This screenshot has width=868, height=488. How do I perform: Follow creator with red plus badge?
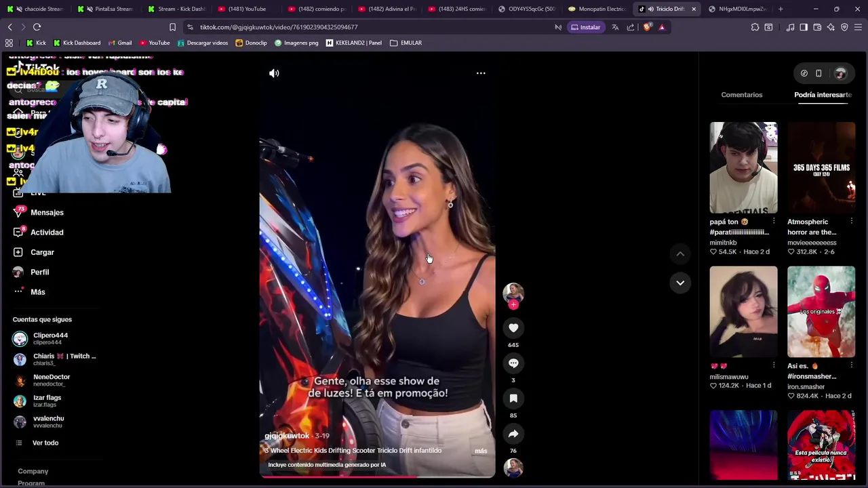click(x=513, y=305)
